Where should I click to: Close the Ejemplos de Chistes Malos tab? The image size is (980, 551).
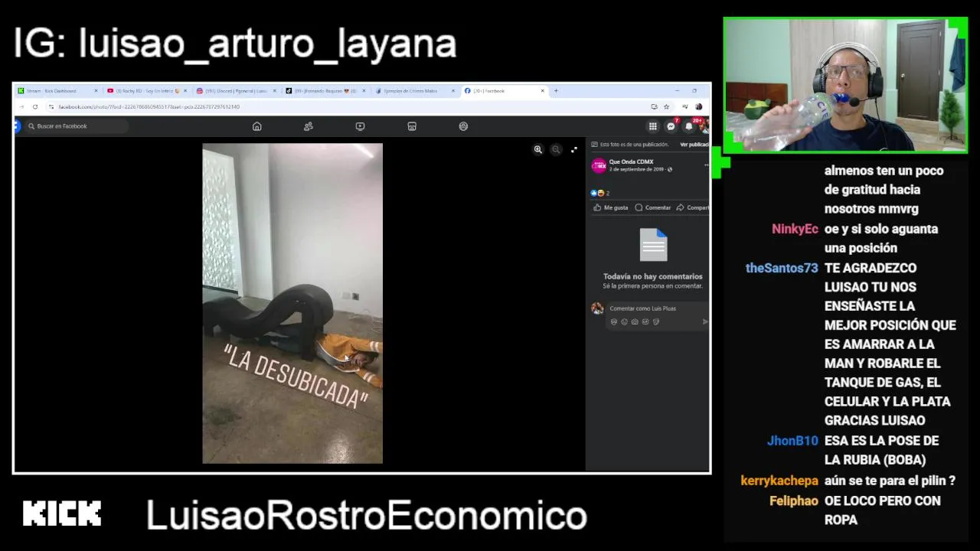coord(452,90)
